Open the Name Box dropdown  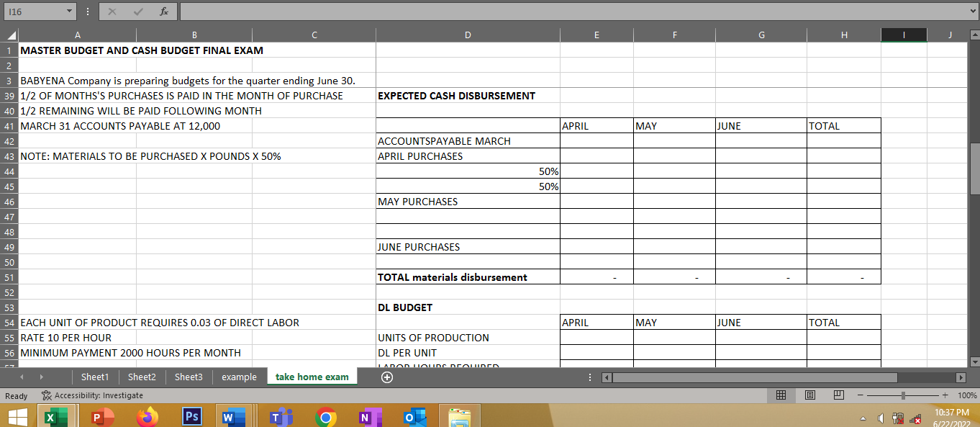(x=69, y=11)
